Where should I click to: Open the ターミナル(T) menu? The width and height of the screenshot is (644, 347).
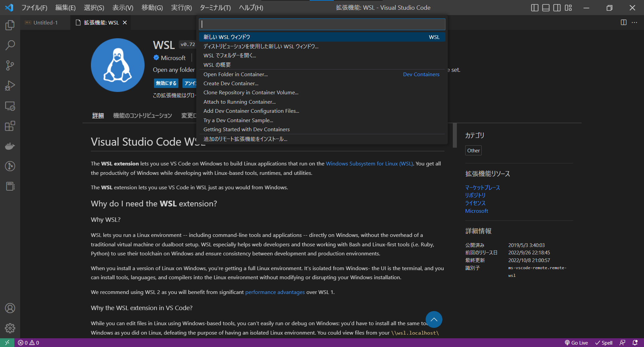click(215, 8)
